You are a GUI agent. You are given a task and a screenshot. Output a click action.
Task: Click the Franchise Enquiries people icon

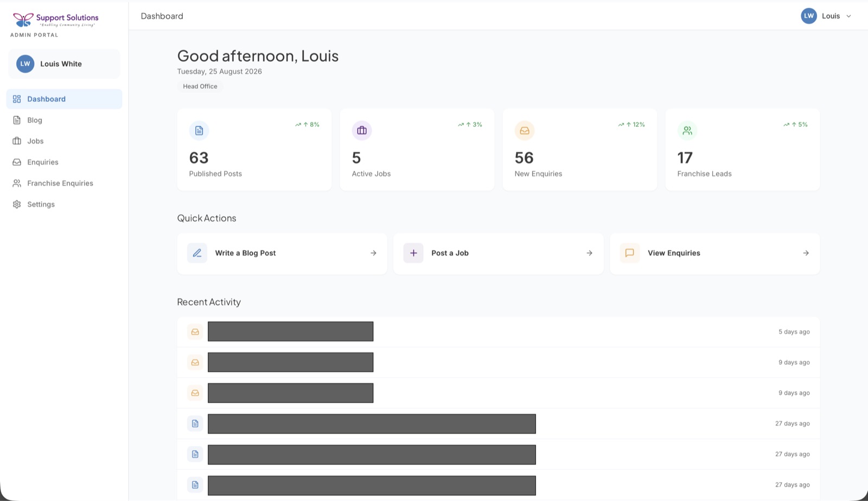pyautogui.click(x=17, y=183)
